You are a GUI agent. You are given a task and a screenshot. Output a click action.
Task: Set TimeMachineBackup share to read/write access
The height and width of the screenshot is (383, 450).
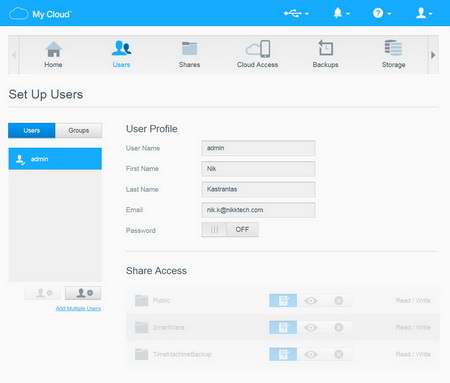click(283, 354)
